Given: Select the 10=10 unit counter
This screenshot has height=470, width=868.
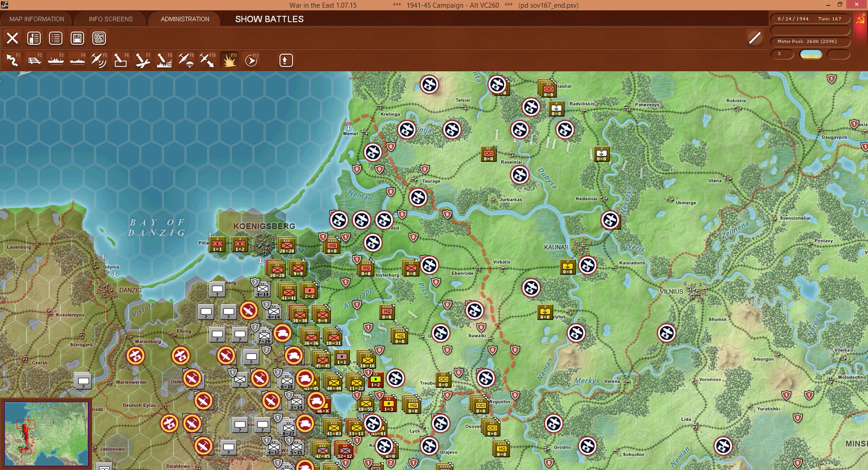Looking at the screenshot, I should [x=368, y=360].
